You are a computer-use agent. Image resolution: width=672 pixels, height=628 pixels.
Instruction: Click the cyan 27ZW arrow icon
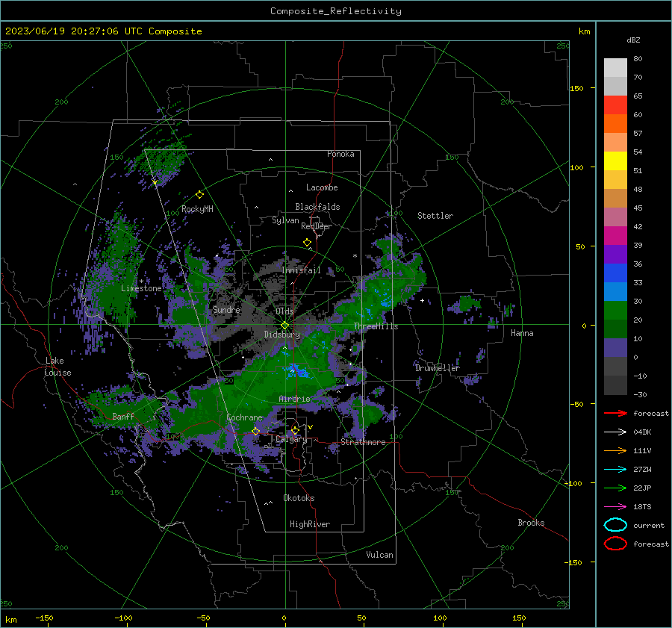(x=615, y=470)
